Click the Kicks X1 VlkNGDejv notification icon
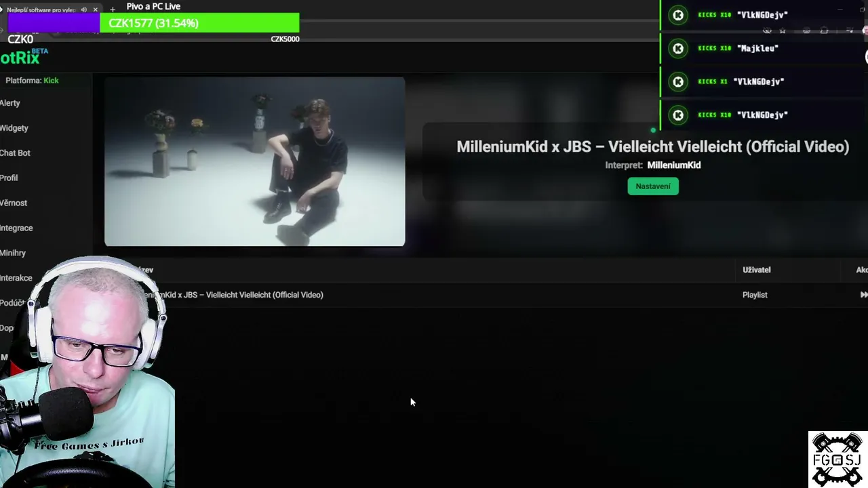Viewport: 868px width, 488px height. pos(677,81)
